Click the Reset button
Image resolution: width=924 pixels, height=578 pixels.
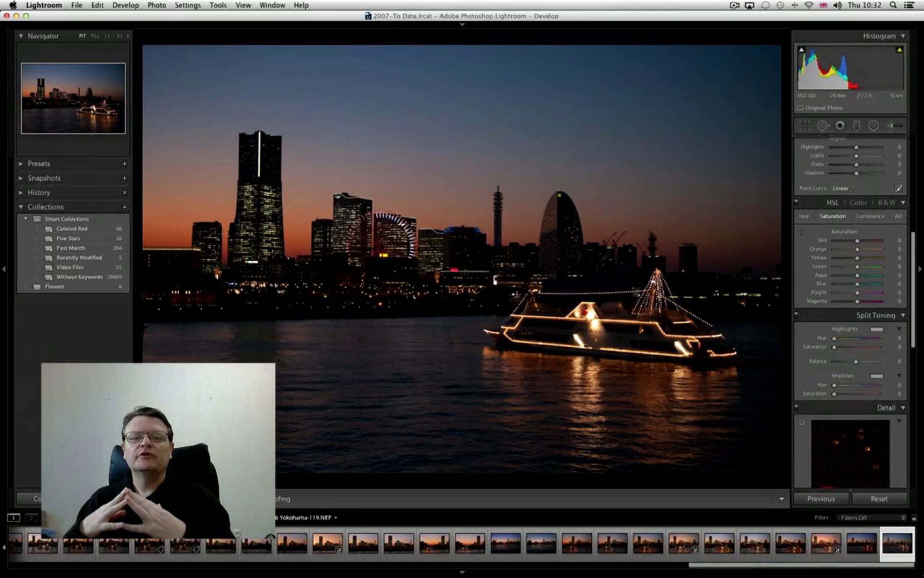tap(879, 499)
